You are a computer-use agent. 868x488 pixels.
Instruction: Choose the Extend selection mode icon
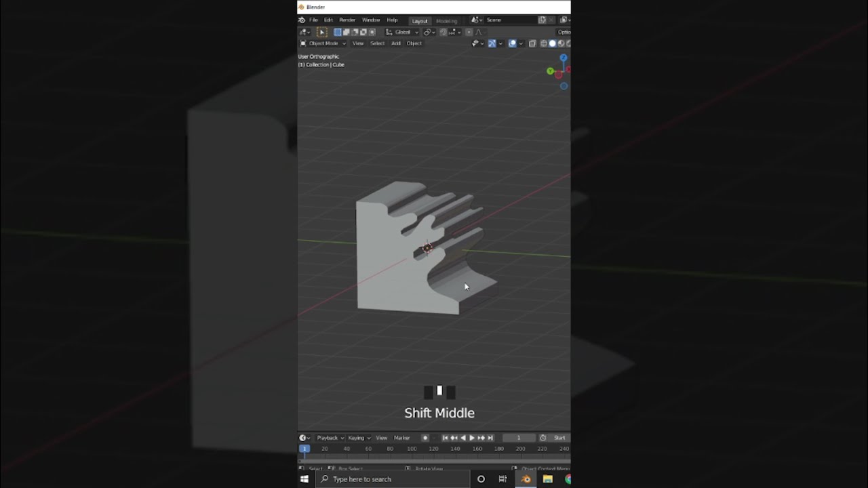point(346,32)
